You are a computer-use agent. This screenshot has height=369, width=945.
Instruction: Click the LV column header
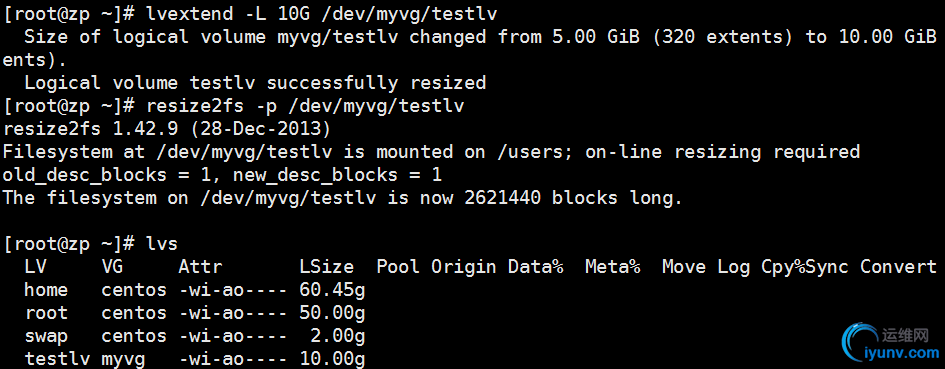pyautogui.click(x=35, y=267)
